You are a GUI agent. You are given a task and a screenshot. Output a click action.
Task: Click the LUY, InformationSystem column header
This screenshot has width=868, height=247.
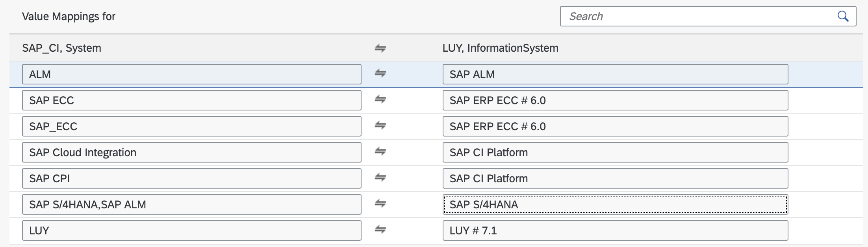coord(500,48)
